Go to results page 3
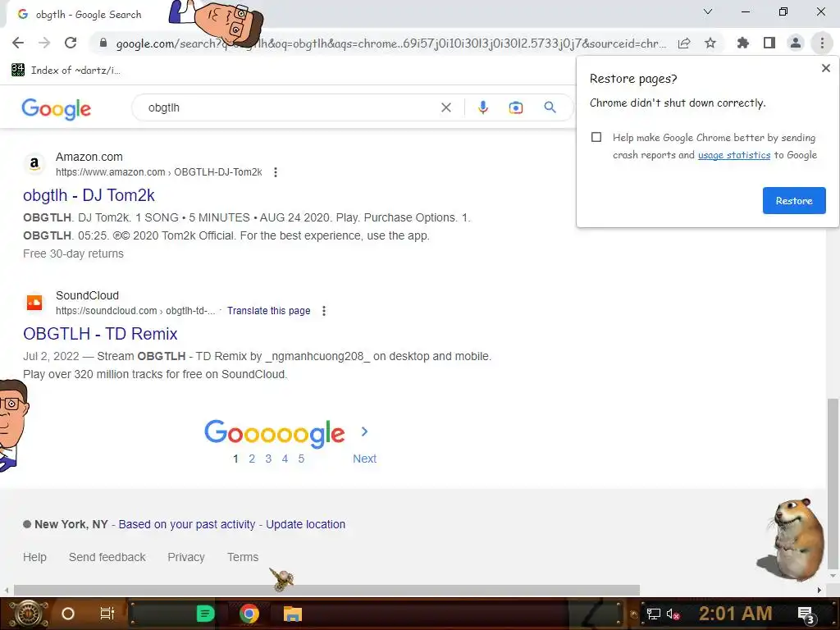The width and height of the screenshot is (840, 630). click(x=268, y=459)
